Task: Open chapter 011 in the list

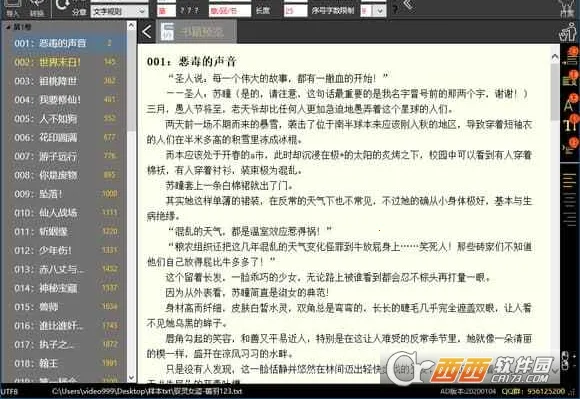Action: [63, 232]
